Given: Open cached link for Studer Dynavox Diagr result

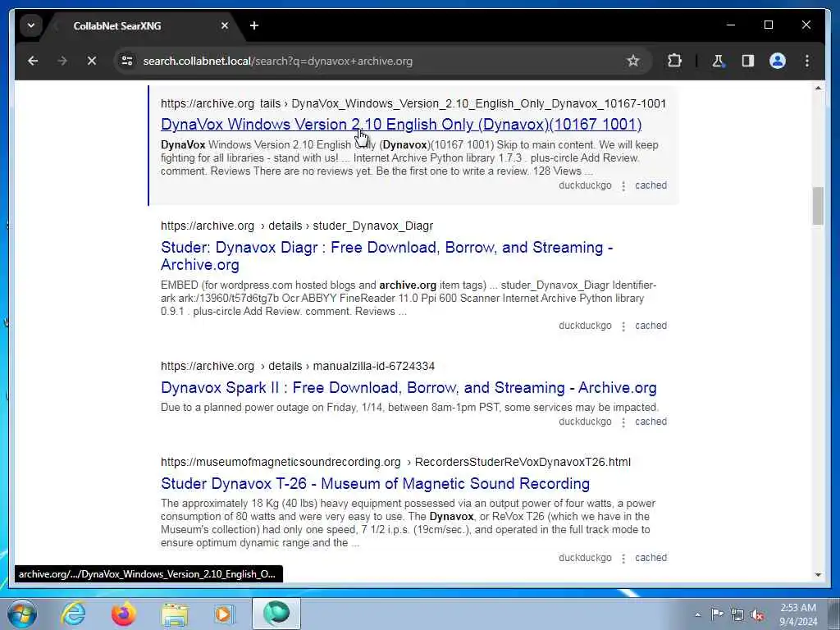Looking at the screenshot, I should tap(651, 326).
